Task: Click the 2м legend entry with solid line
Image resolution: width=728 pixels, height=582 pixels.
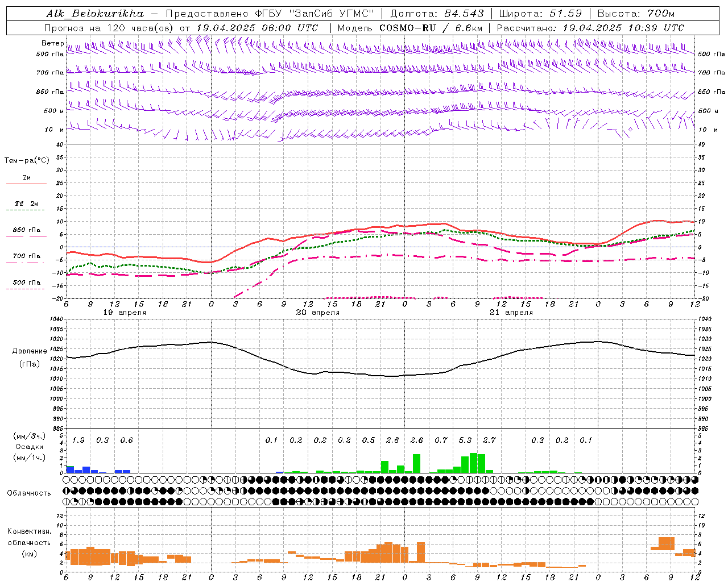Action: pos(26,180)
